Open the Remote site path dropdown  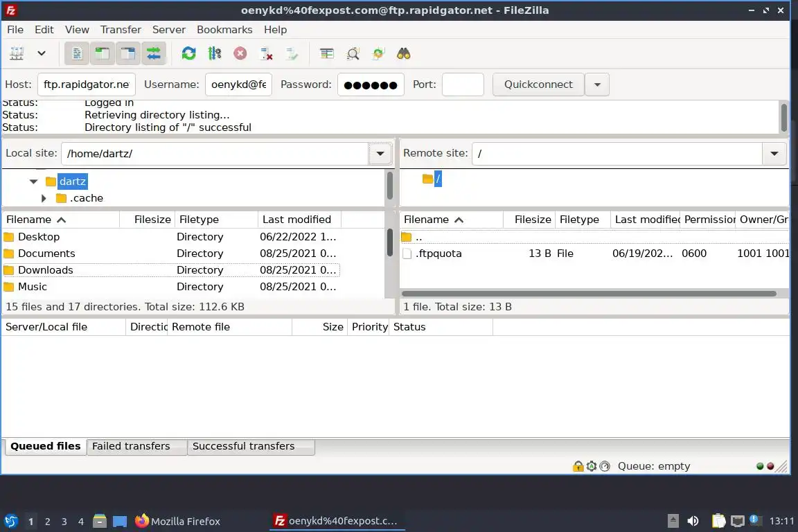pos(774,154)
